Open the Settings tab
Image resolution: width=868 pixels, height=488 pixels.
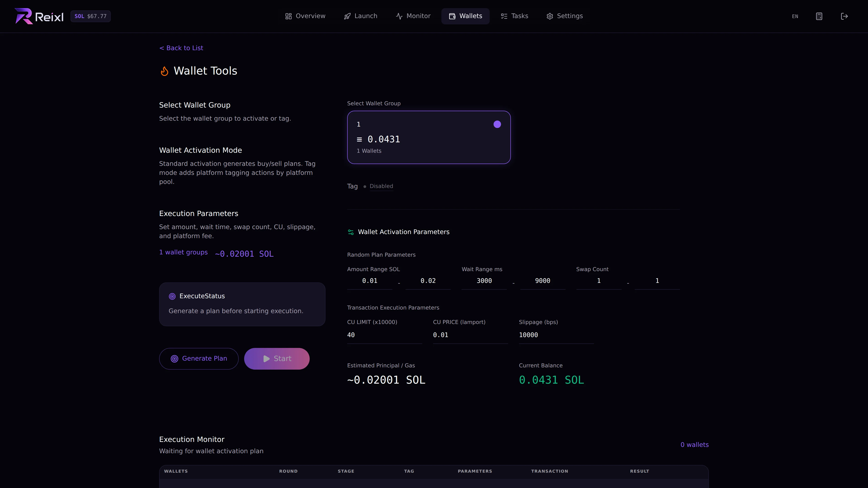pos(565,16)
